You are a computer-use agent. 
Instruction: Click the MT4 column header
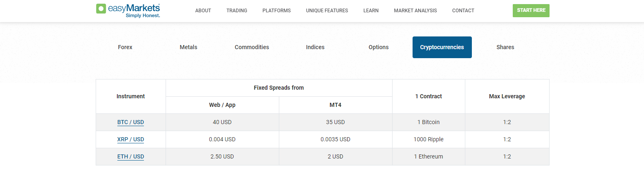335,105
